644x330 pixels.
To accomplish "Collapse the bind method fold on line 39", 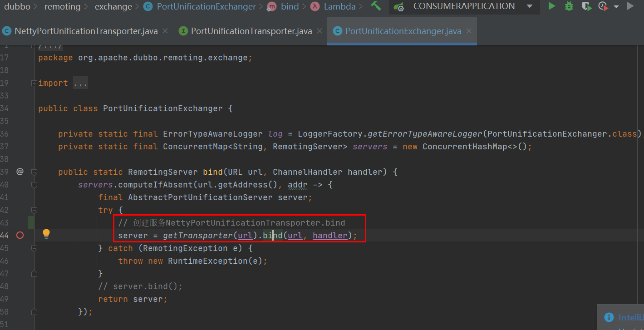I will [x=34, y=172].
